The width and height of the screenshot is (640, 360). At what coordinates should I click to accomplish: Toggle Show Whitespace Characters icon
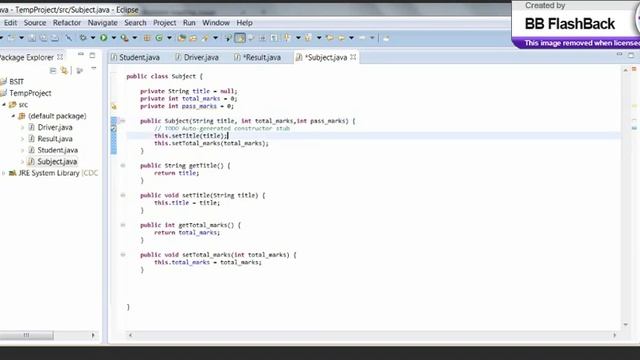[x=274, y=38]
